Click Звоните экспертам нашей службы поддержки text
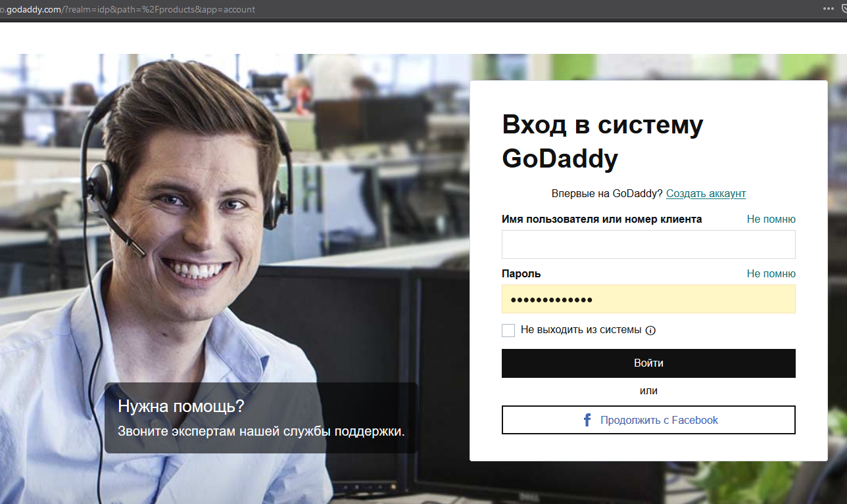 coord(261,431)
